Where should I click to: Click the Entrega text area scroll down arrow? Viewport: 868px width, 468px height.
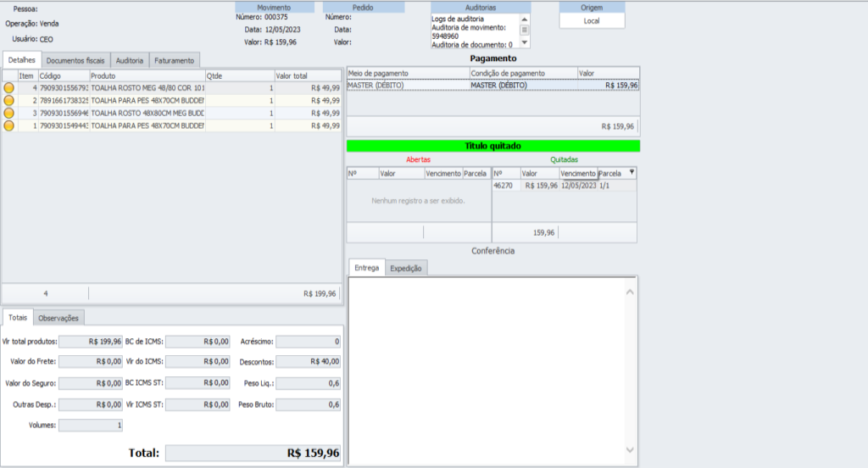pyautogui.click(x=630, y=449)
